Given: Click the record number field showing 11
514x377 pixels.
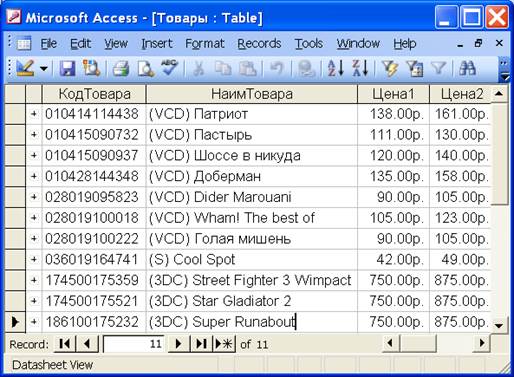Looking at the screenshot, I should 134,344.
